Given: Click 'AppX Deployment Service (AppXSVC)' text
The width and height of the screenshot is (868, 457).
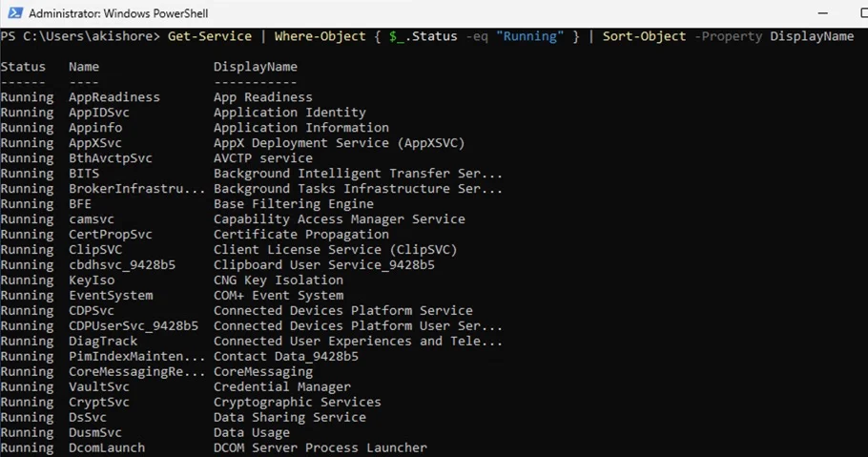Looking at the screenshot, I should pyautogui.click(x=340, y=143).
